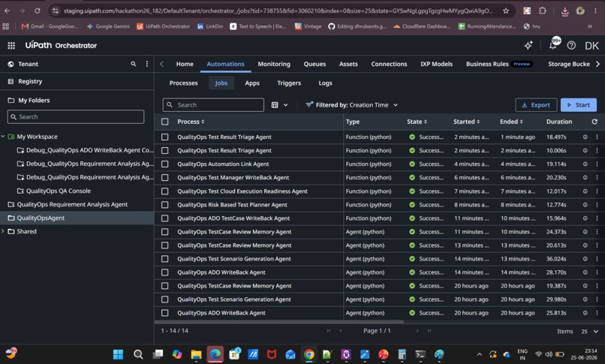Focus the My Folders search field
The image size is (605, 364).
[x=76, y=117]
